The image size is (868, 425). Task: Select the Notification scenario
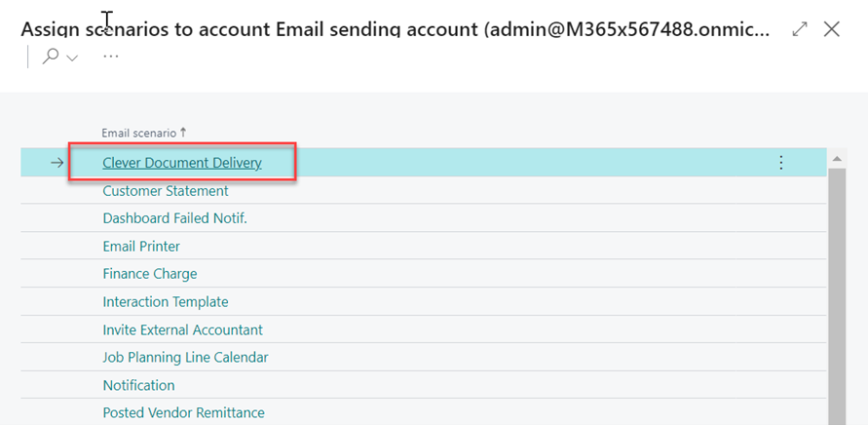139,385
